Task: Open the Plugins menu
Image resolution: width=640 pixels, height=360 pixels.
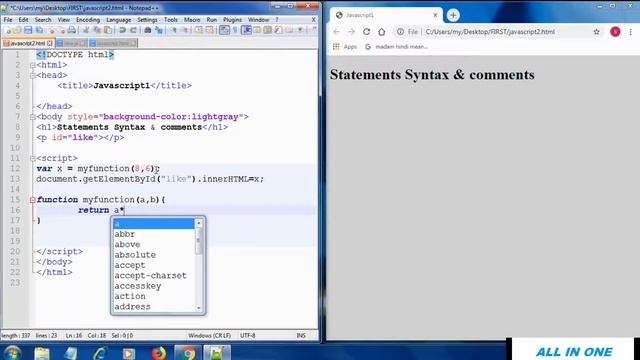Action: 232,20
